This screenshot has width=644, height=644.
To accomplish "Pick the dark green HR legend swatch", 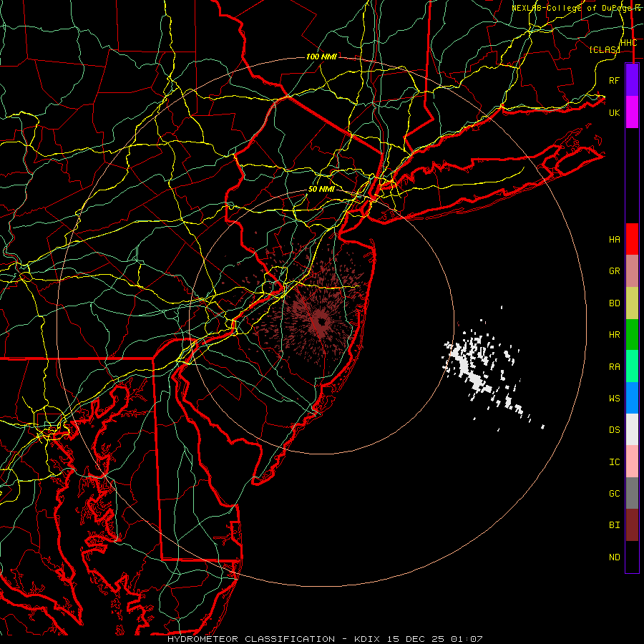I will [x=632, y=334].
